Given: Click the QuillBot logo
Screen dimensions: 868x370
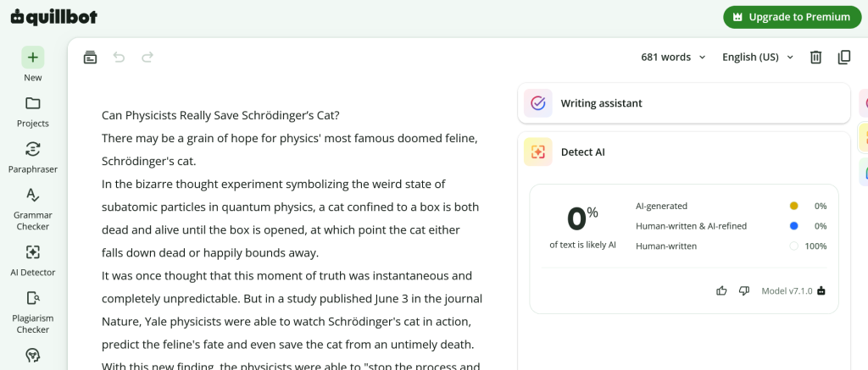Looking at the screenshot, I should 54,17.
